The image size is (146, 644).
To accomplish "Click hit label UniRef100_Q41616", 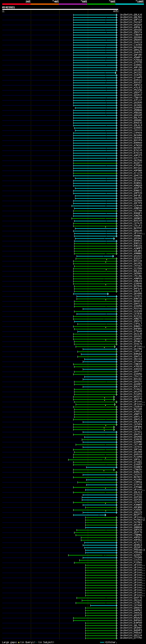I will (131, 25).
